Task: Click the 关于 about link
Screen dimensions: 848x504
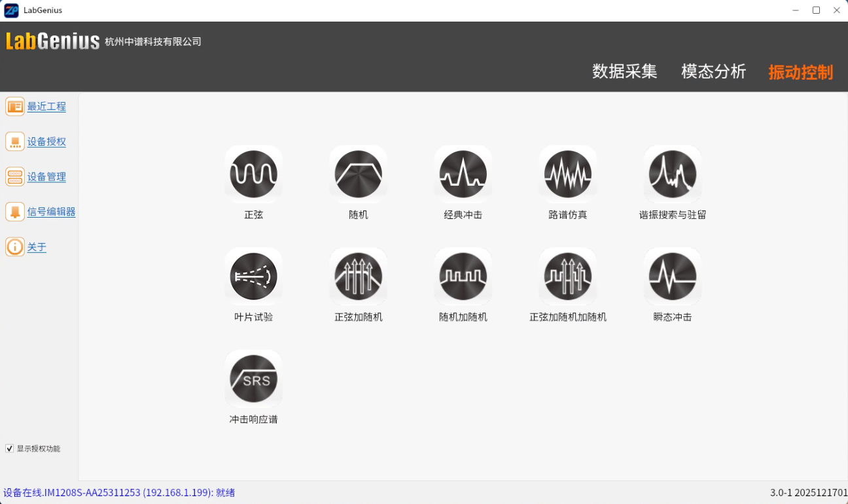Action: [37, 247]
